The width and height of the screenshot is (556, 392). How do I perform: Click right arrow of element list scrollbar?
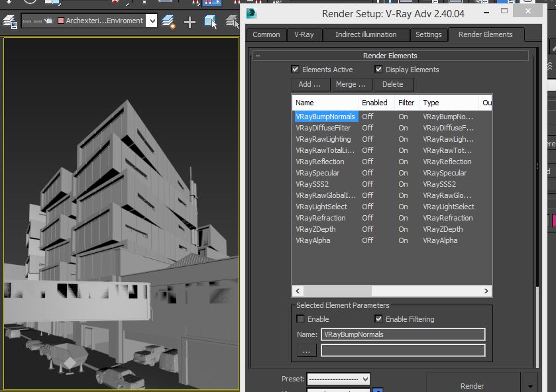click(x=486, y=291)
